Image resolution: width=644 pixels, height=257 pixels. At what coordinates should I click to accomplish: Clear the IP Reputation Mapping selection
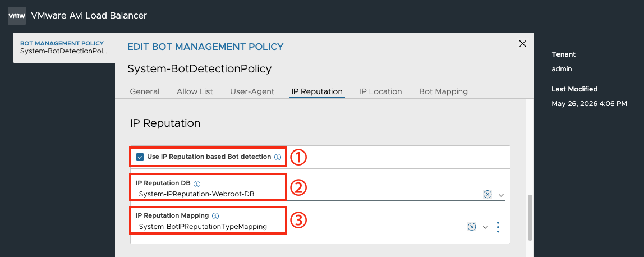472,227
